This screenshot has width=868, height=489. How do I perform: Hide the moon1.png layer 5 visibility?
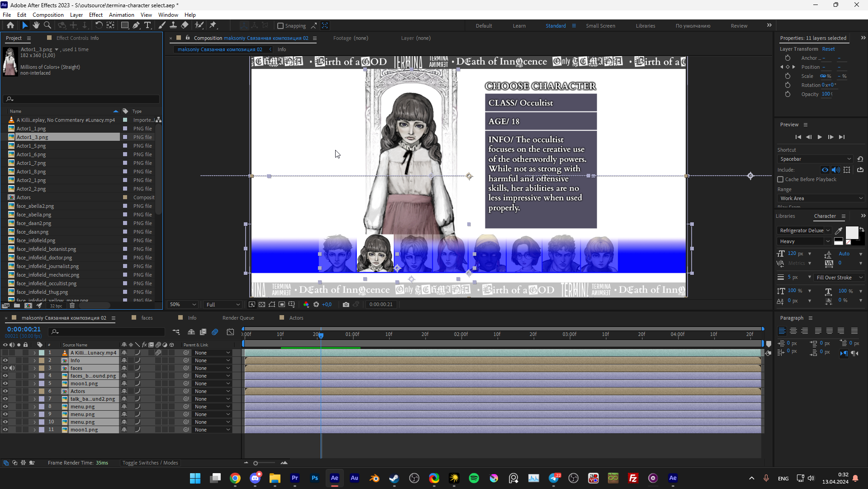click(x=5, y=384)
